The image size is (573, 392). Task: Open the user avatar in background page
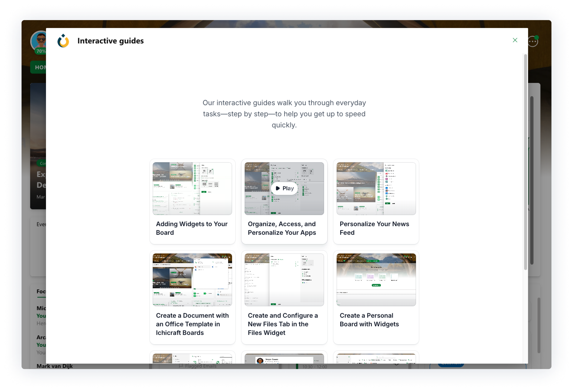tap(38, 41)
